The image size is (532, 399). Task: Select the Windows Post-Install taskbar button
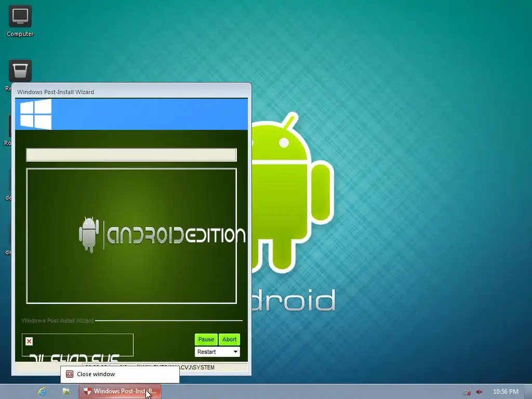click(x=120, y=391)
